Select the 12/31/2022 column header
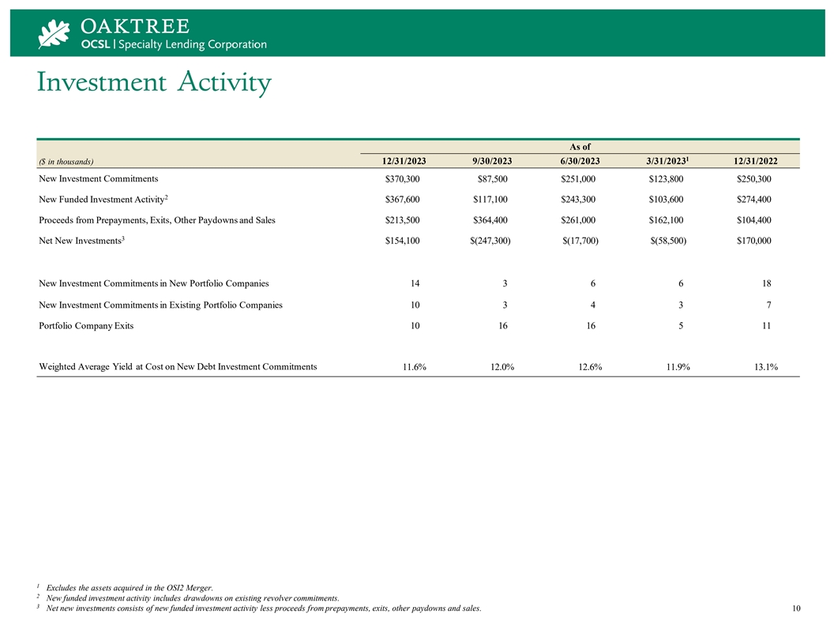This screenshot has width=834, height=644. (x=752, y=161)
